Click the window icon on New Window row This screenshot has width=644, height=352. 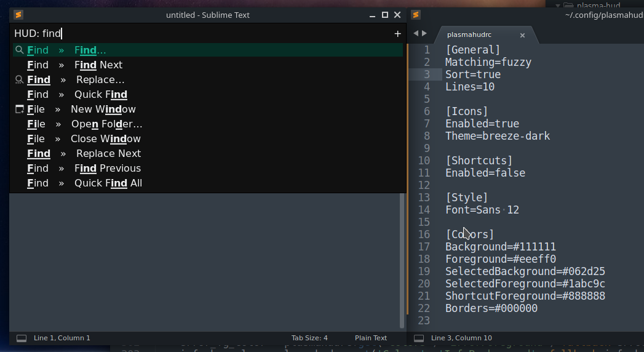pyautogui.click(x=19, y=110)
